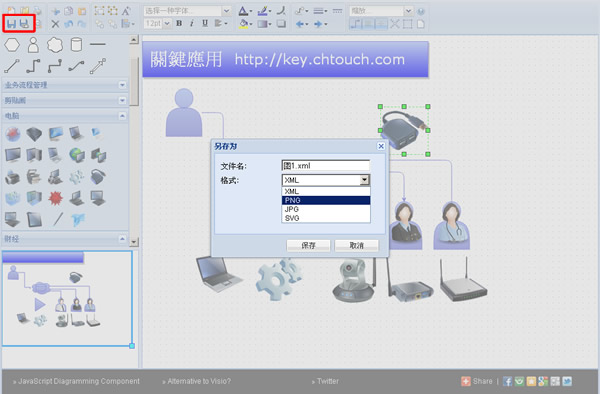Screen dimensions: 600x394
Task: Select the red virus burst clipart
Action: pos(55,198)
